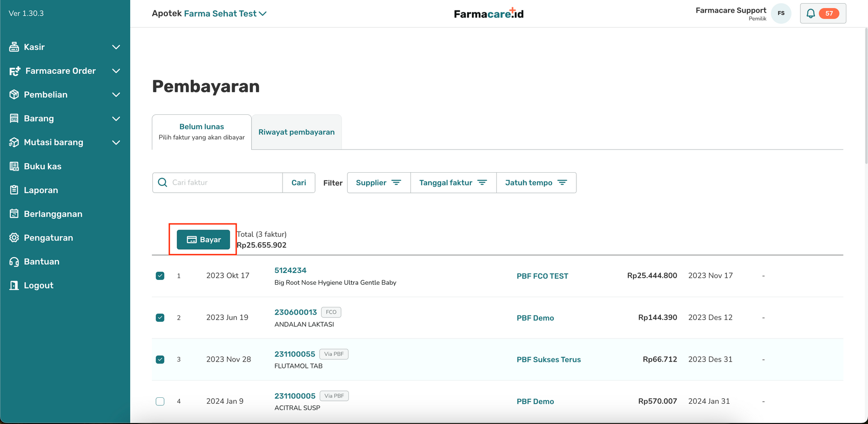Expand the Kasir menu chevron
This screenshot has height=424, width=868.
click(x=116, y=47)
